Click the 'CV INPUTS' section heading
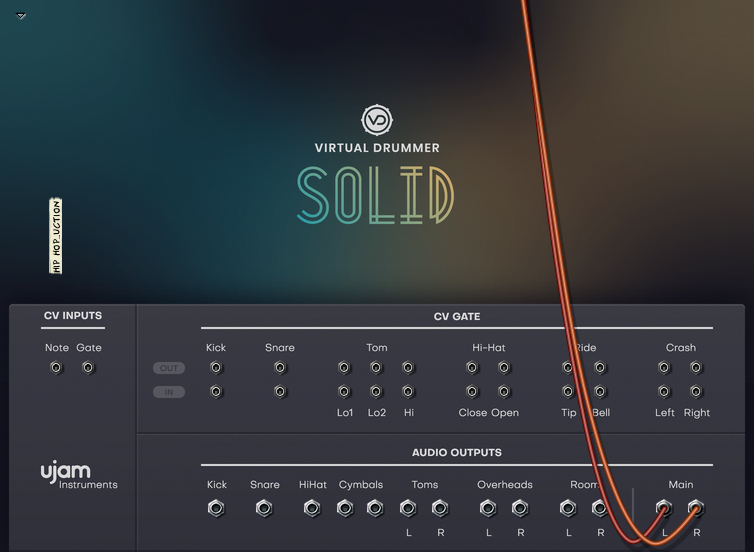 73,315
